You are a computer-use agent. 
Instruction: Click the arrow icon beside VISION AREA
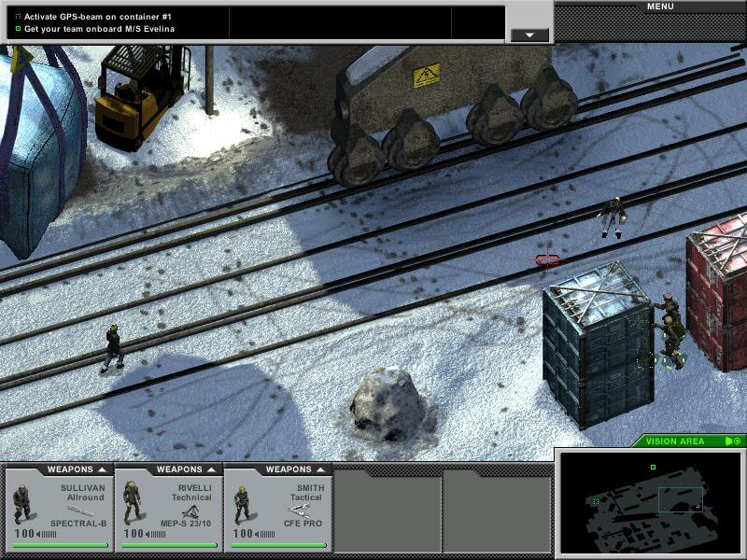[x=728, y=441]
